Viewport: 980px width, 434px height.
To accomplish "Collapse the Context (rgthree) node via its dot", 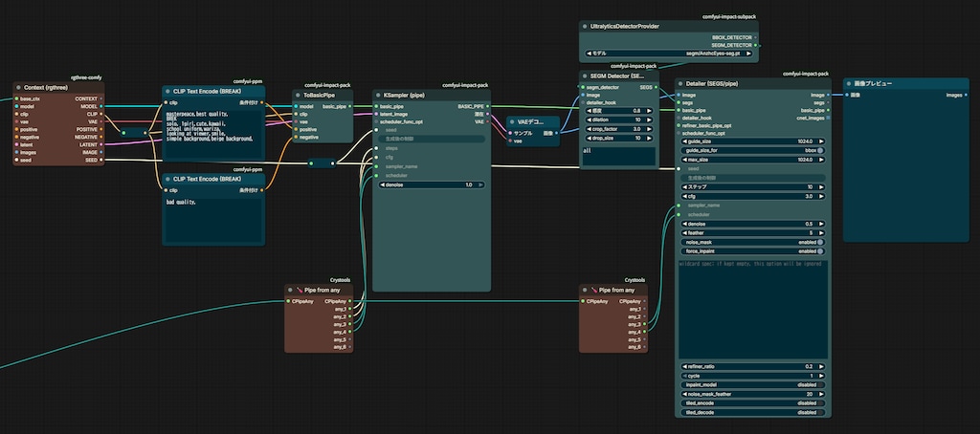I will tap(19, 87).
